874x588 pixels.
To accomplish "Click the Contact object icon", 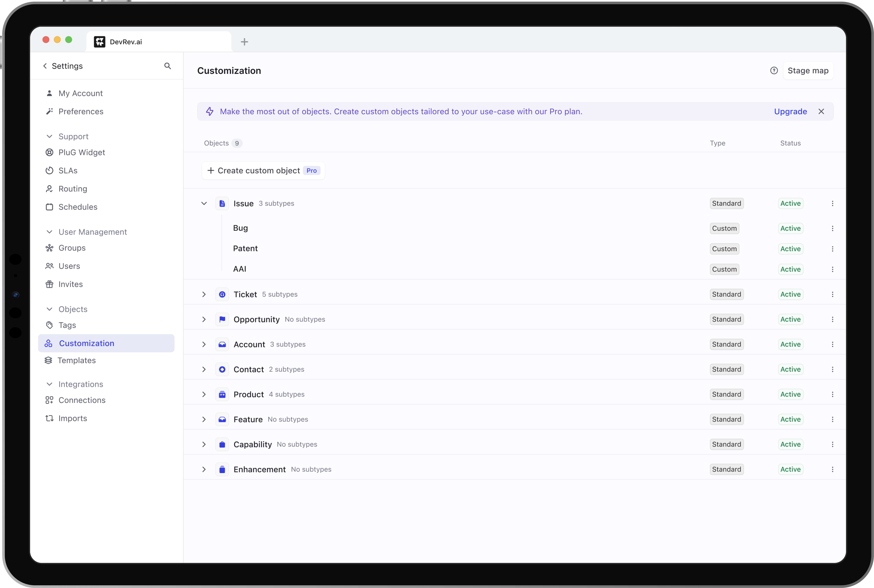I will 222,369.
